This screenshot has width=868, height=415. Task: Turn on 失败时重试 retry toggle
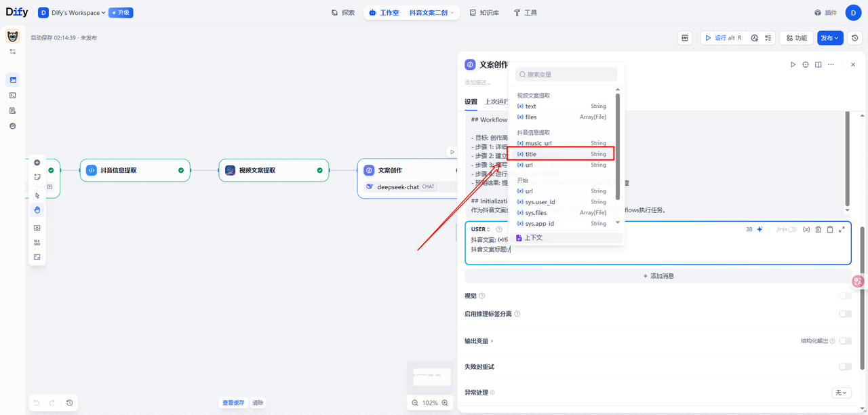pyautogui.click(x=845, y=367)
